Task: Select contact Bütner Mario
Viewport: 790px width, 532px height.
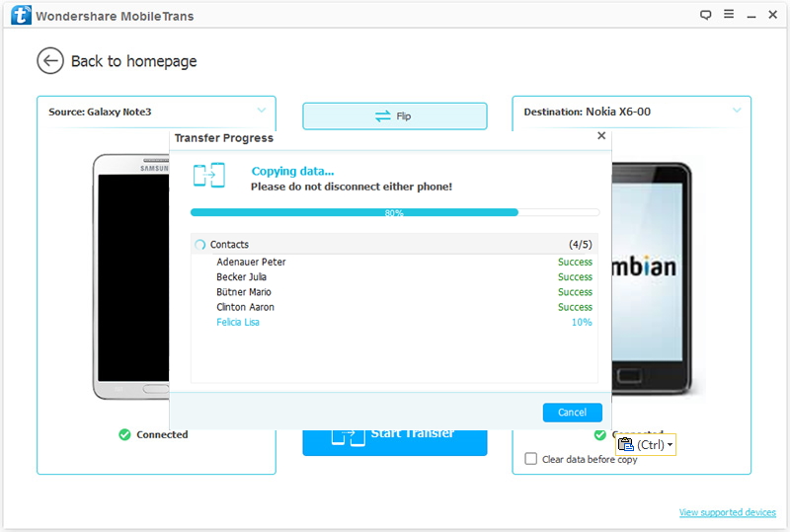Action: click(x=244, y=292)
